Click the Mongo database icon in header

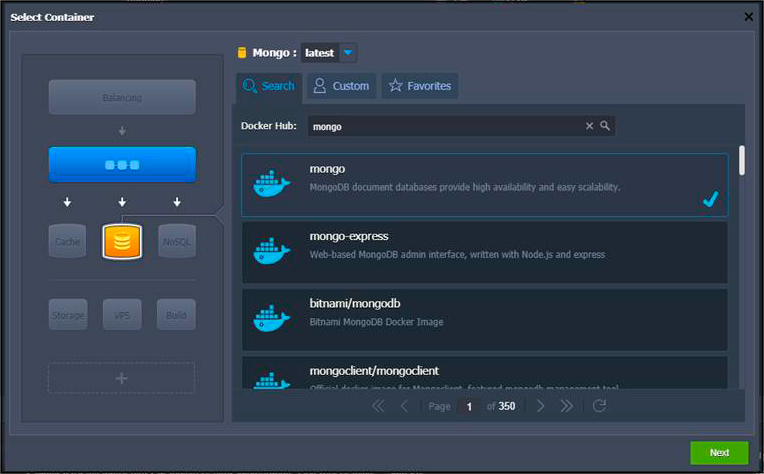[242, 53]
